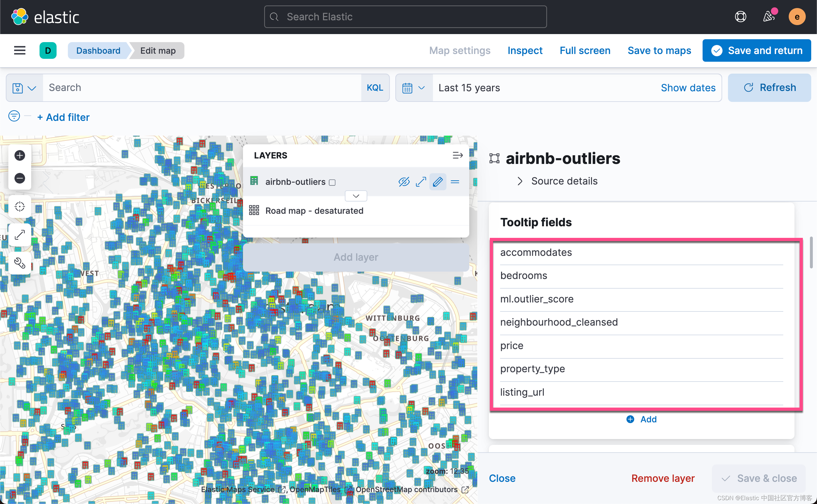Select Road map - desaturated layer
The height and width of the screenshot is (504, 817).
314,211
